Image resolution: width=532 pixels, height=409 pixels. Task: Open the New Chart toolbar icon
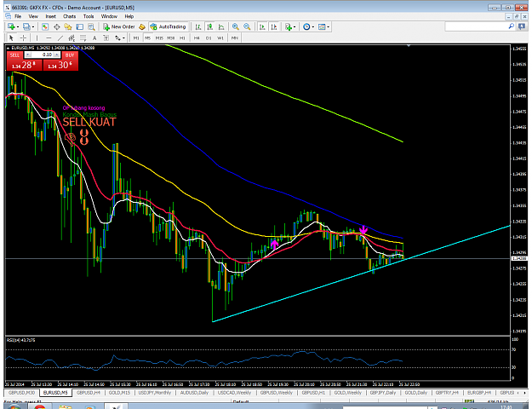tap(11, 26)
